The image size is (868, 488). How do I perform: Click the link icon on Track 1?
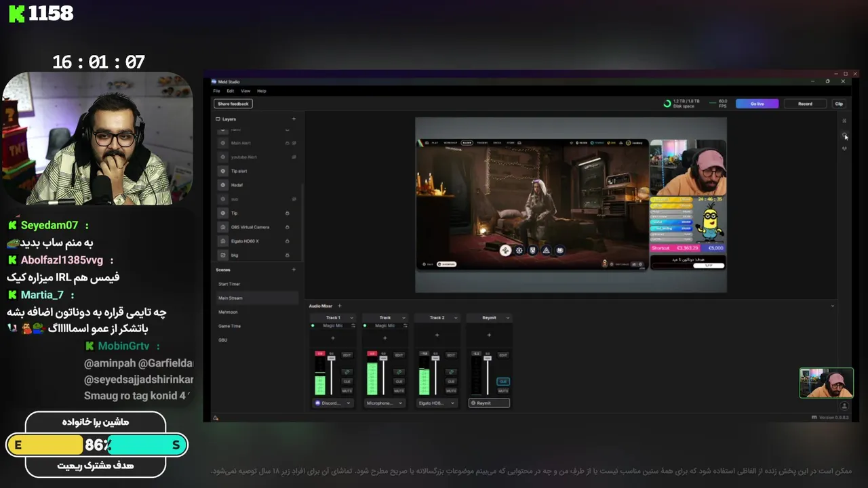347,372
